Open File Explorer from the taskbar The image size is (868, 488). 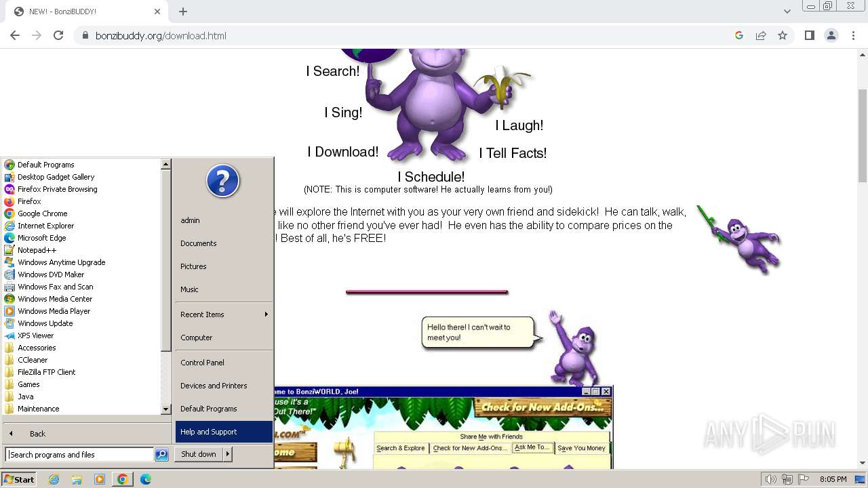[x=77, y=479]
